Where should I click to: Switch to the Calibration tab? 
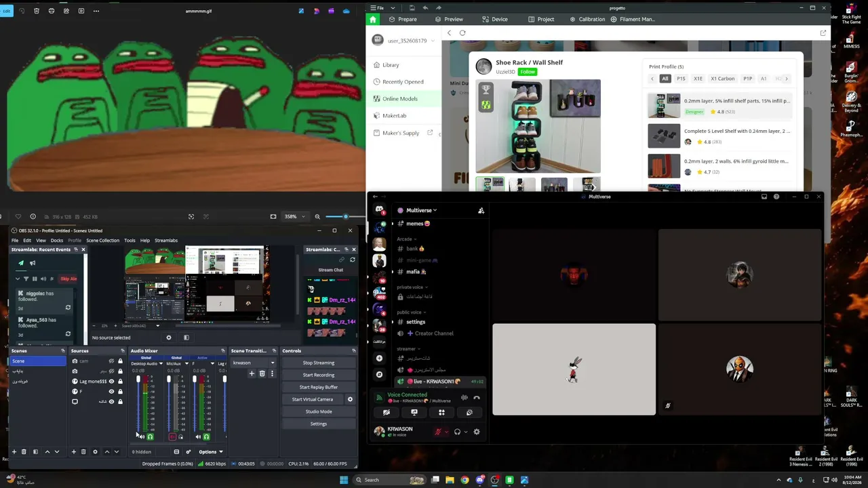pos(587,19)
